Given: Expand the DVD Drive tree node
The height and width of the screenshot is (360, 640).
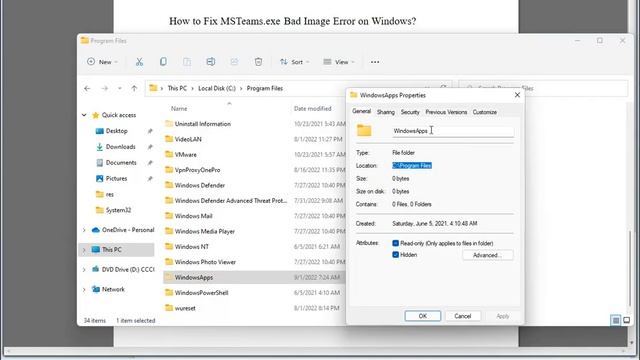Looking at the screenshot, I should click(x=84, y=269).
